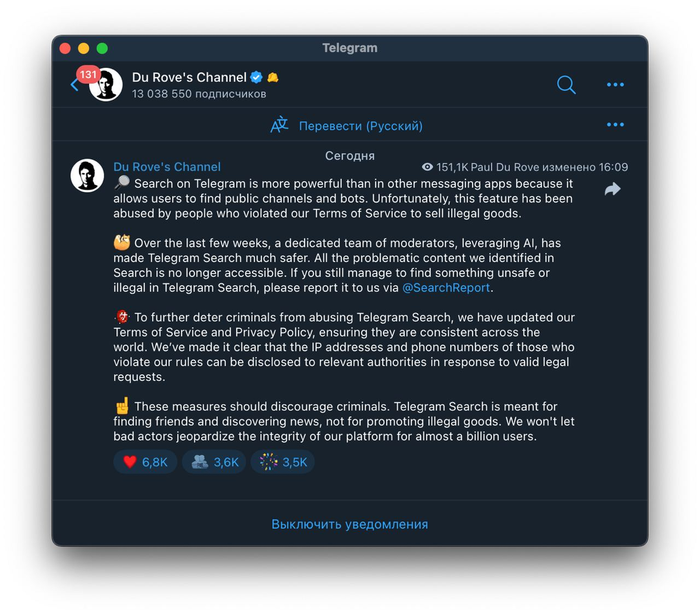
Task: Forward the post with share arrow
Action: 612,189
